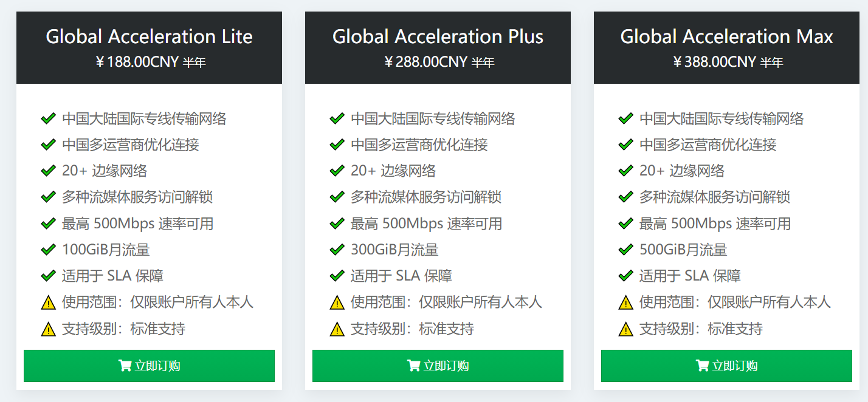Viewport: 868px width, 402px height.
Task: Click green checkmark next to 500GiB月流量
Action: point(625,250)
